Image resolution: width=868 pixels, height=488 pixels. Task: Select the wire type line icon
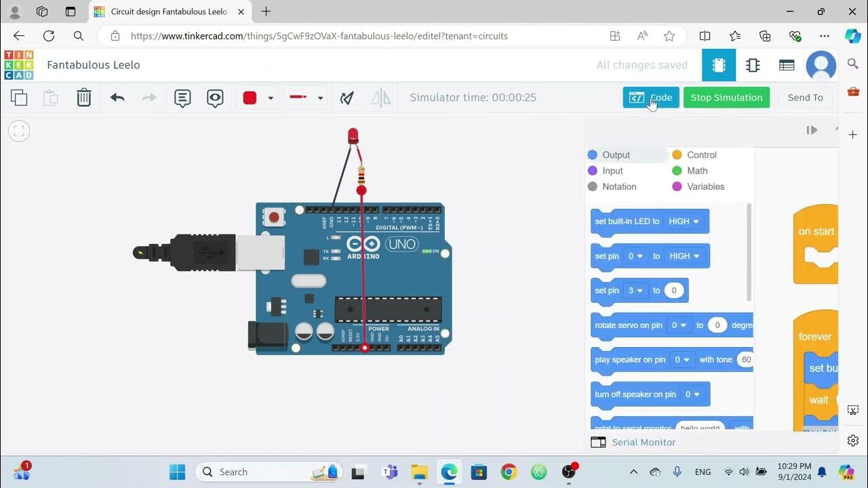[x=298, y=98]
